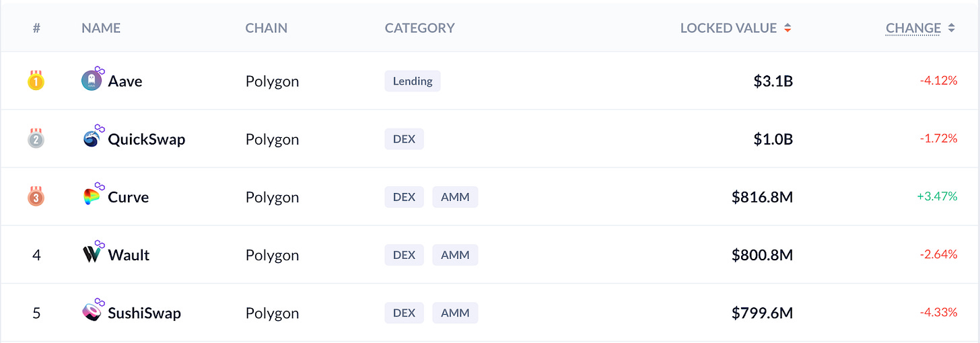The height and width of the screenshot is (343, 980).
Task: Select the DEX tag in QuickSwap row
Action: pos(405,139)
